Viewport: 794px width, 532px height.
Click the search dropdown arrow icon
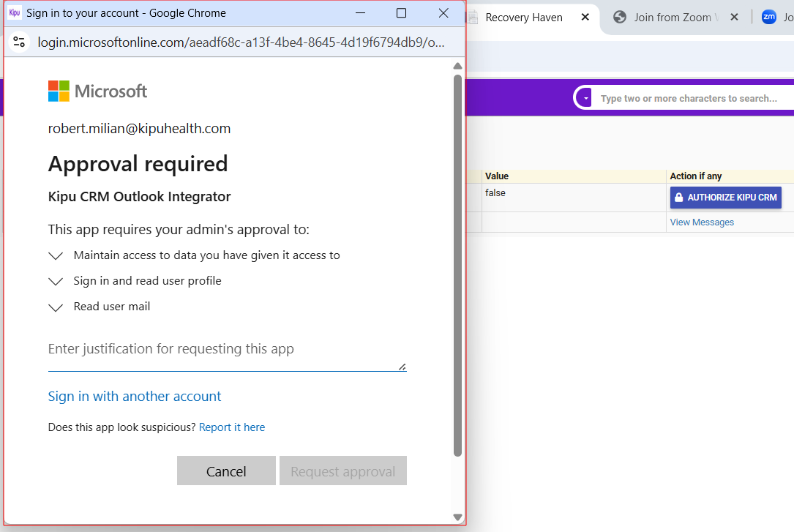(x=585, y=99)
